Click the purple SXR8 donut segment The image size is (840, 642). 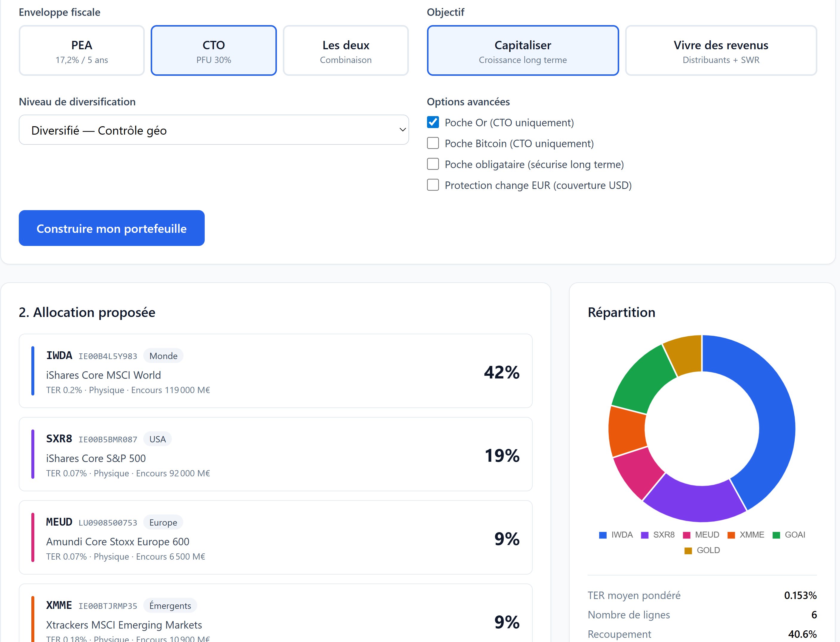click(x=695, y=503)
